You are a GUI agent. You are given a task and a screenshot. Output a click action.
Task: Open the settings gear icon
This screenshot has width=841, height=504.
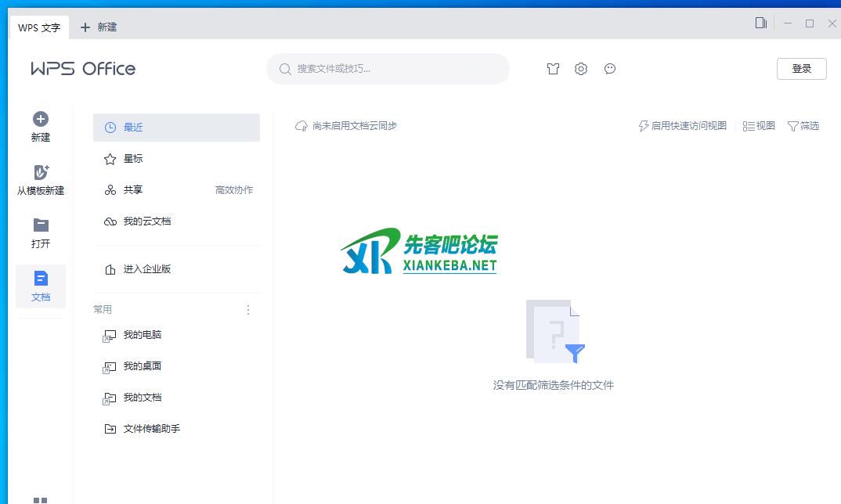tap(580, 69)
